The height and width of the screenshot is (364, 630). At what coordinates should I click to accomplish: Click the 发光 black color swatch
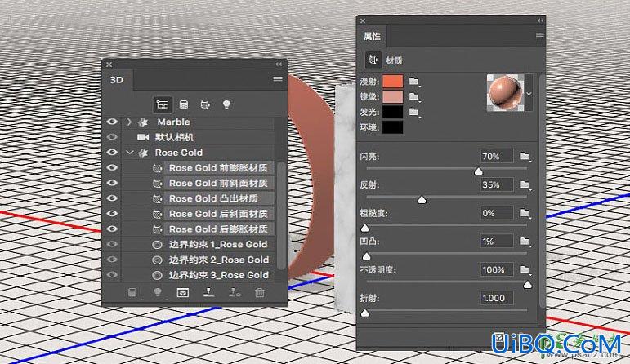pyautogui.click(x=392, y=112)
